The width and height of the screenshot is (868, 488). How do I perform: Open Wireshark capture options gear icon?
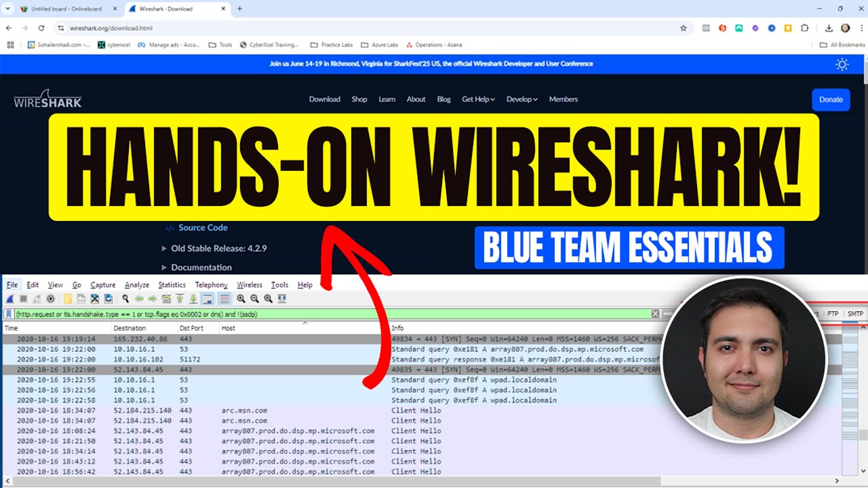click(x=50, y=299)
